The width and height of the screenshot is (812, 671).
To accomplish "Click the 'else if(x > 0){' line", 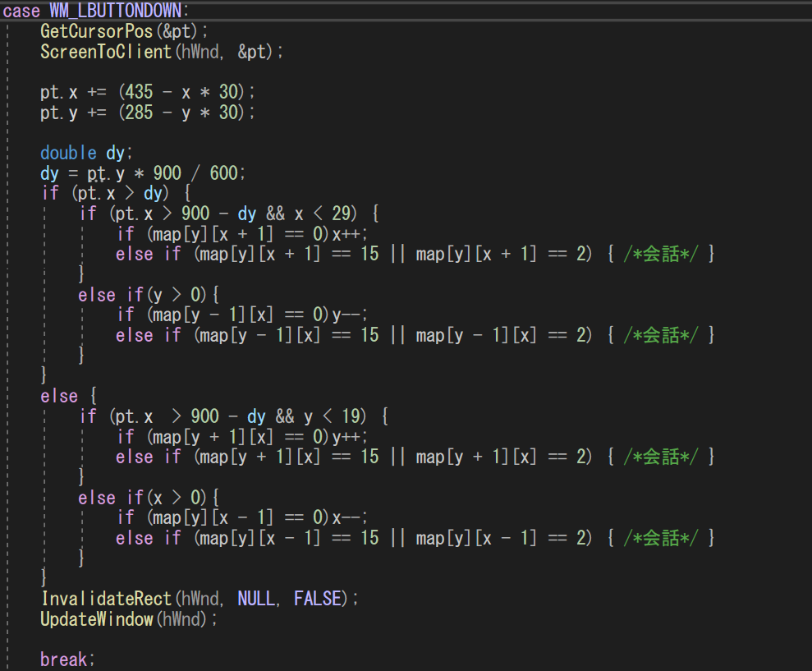I will [149, 498].
